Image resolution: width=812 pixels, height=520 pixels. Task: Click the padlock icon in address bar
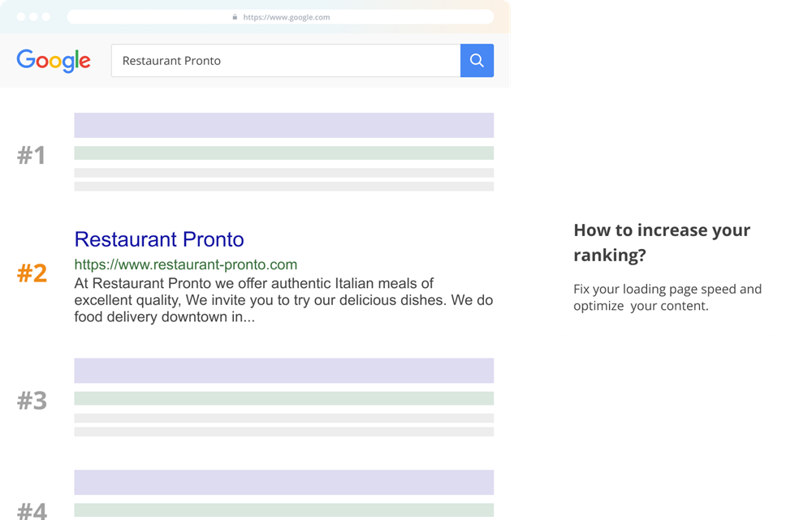[x=235, y=17]
